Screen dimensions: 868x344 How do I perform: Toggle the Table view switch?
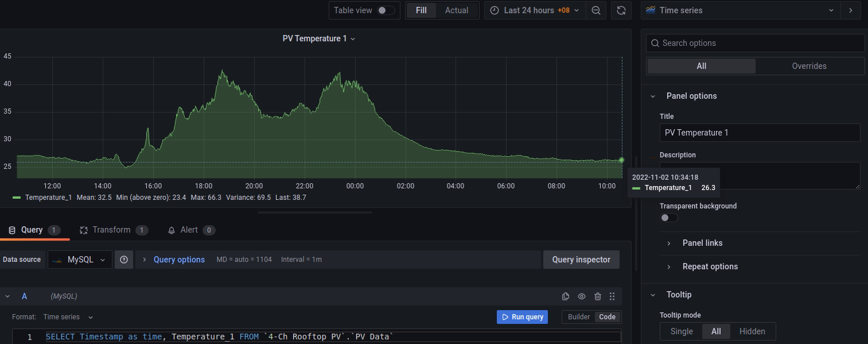[386, 10]
